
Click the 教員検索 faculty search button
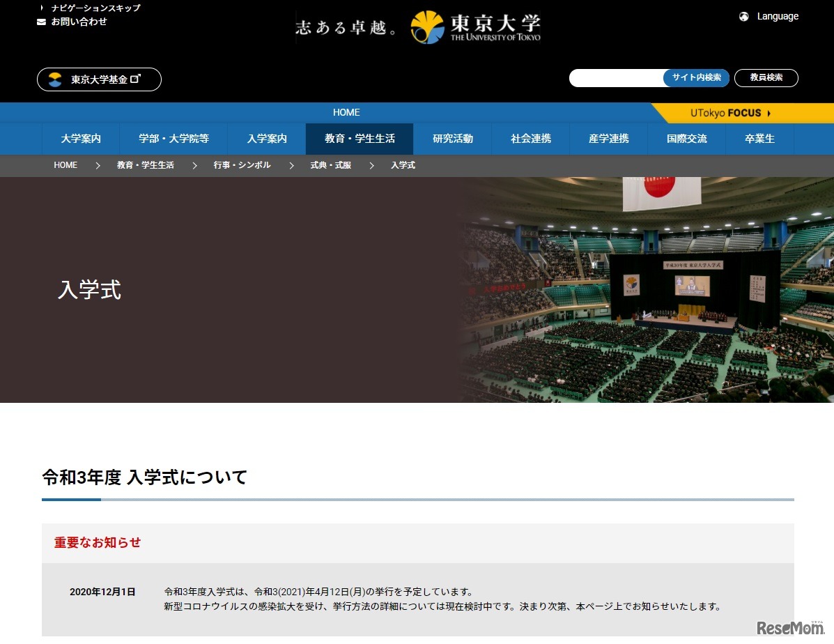(x=766, y=77)
